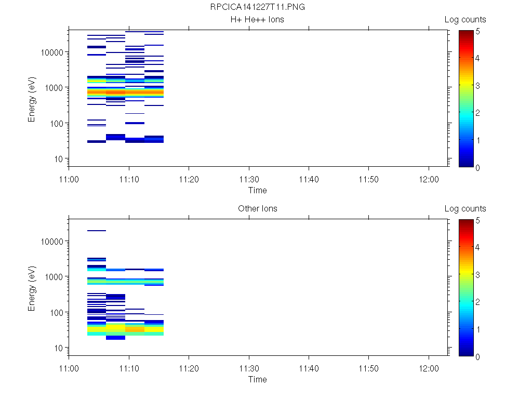Select the 1000 energy tick of Other Ions plot

54,277
